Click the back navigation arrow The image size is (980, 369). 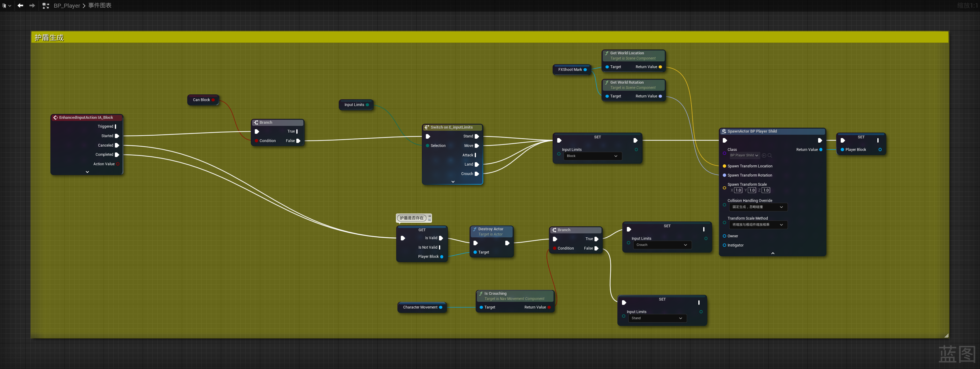[20, 5]
